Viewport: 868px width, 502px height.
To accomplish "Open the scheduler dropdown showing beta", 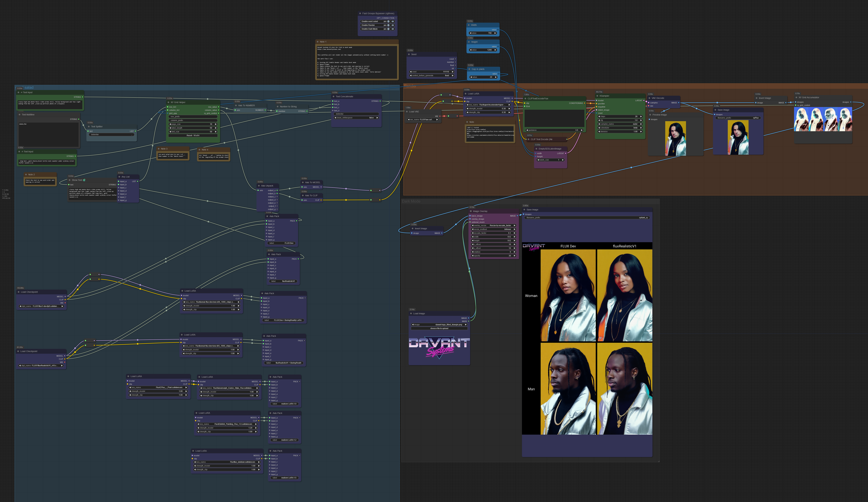I will pyautogui.click(x=620, y=128).
